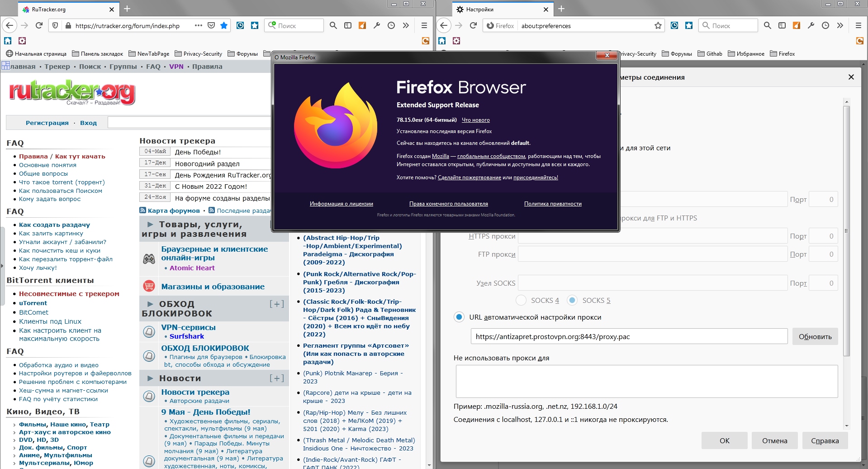Click orange paintbrush icon in RuTracker window toolbar
This screenshot has width=868, height=469.
point(362,26)
